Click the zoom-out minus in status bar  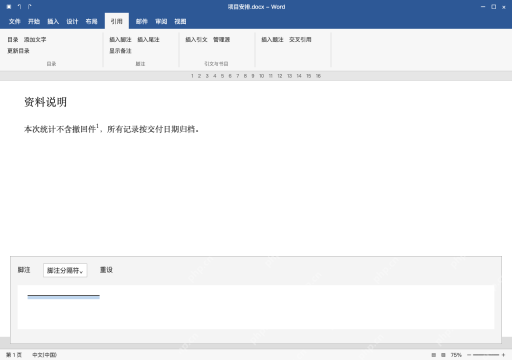pyautogui.click(x=469, y=355)
